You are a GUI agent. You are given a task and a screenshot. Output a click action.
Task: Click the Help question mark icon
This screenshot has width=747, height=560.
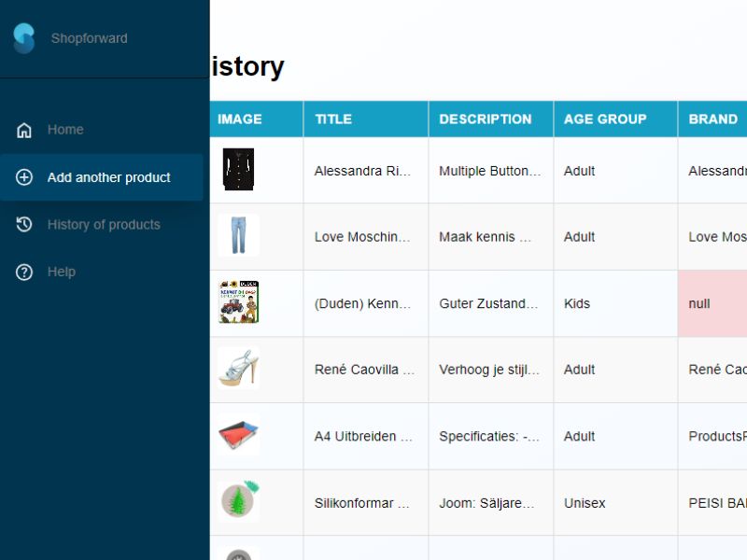[24, 272]
